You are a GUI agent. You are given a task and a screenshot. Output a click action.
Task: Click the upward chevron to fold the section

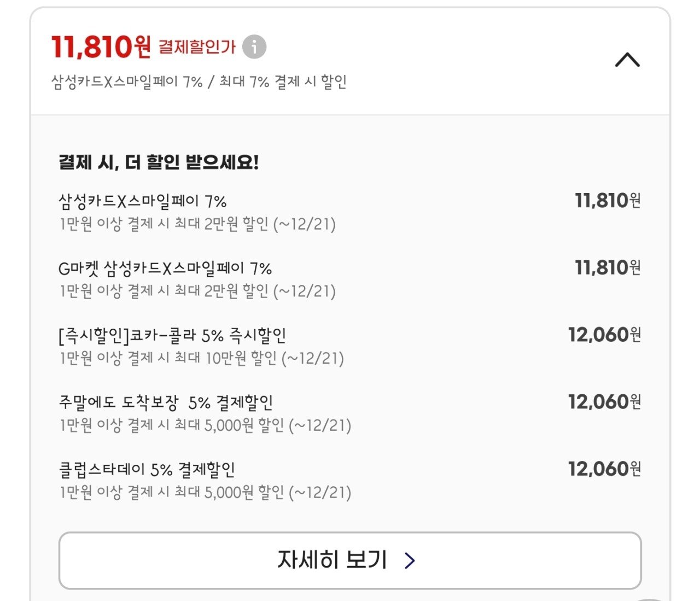[628, 59]
